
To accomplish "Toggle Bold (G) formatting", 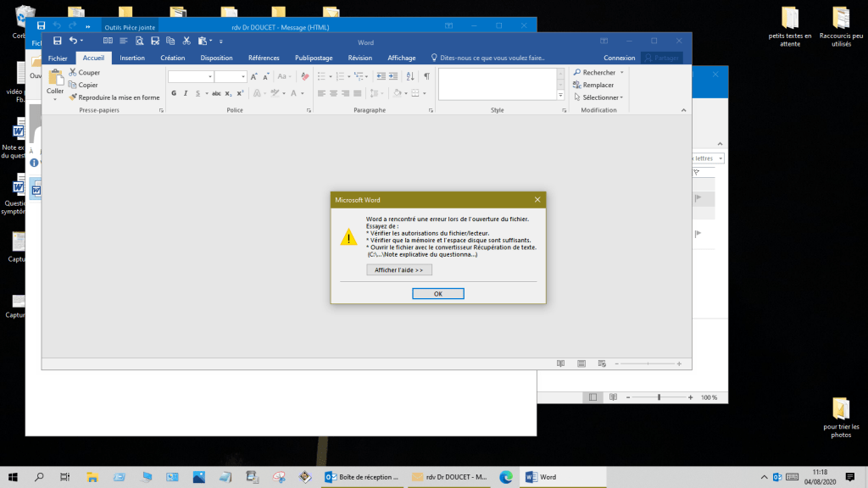I will [174, 93].
